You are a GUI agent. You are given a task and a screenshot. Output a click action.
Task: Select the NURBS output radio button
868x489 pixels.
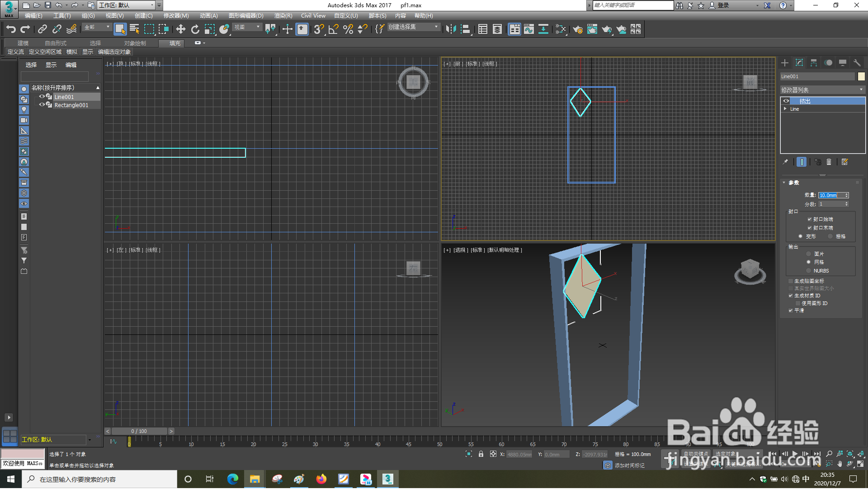click(x=808, y=271)
